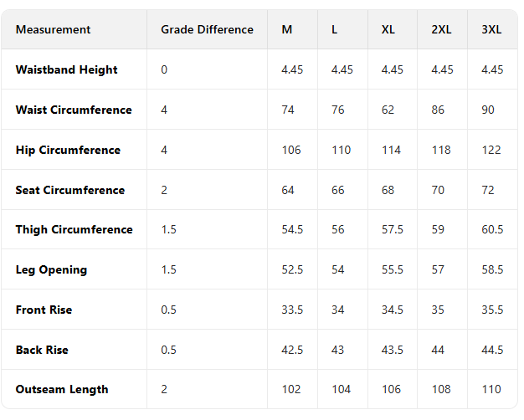Click the Waist Circumference row label
This screenshot has width=524, height=420.
(x=74, y=110)
